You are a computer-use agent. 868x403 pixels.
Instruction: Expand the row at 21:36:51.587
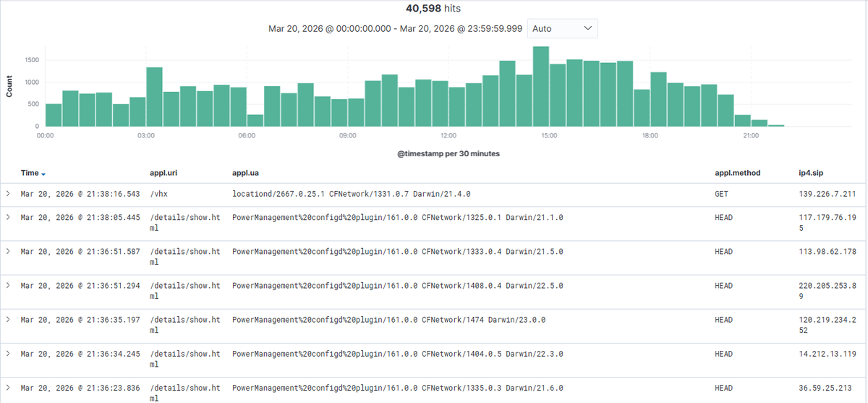pos(8,251)
